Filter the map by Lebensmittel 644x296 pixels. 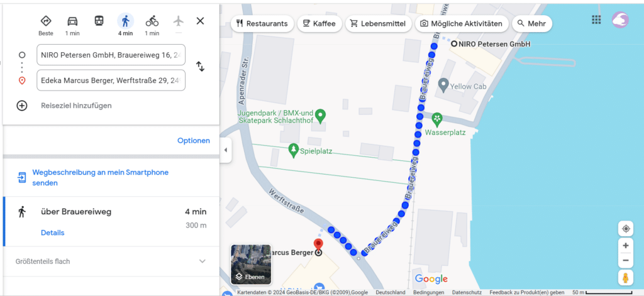coord(378,24)
